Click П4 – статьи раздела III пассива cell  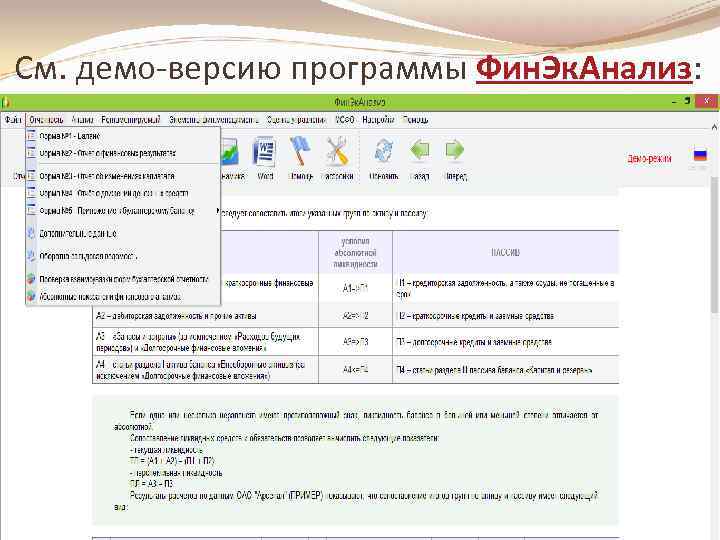506,369
